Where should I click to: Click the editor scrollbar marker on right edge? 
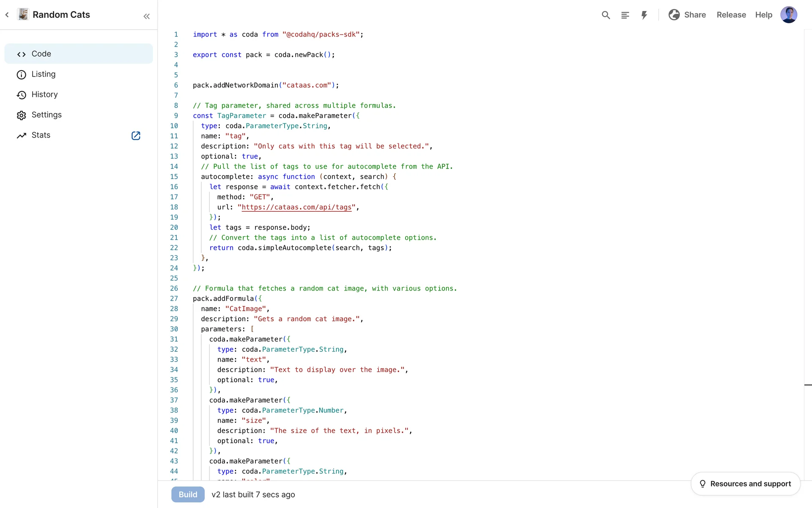pyautogui.click(x=807, y=385)
